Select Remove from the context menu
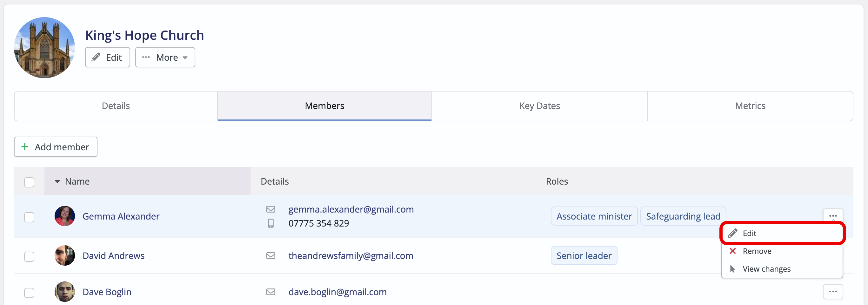 pos(757,251)
